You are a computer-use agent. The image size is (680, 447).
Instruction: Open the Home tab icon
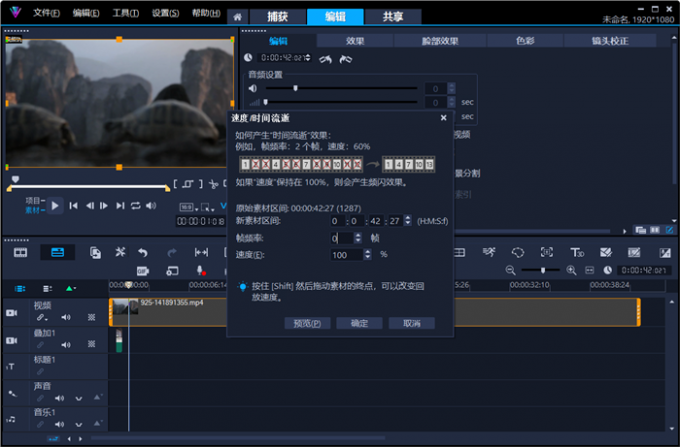237,17
